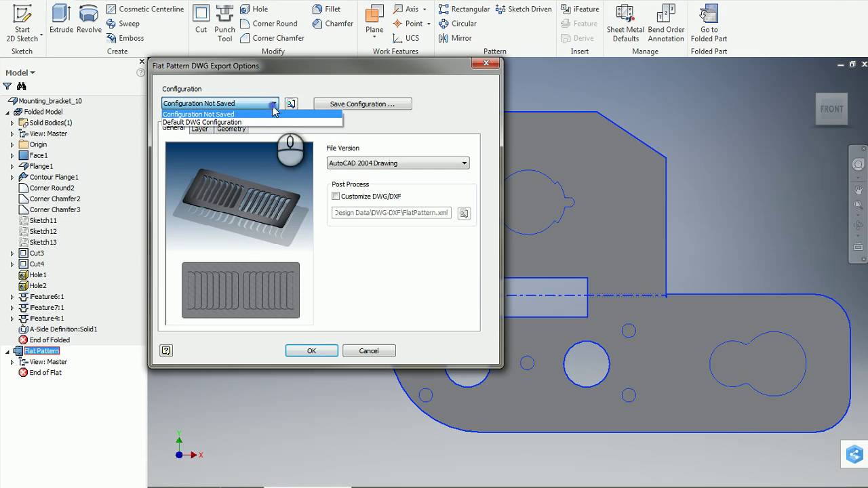Create a work Plane
Image resolution: width=868 pixels, height=488 pixels.
point(374,19)
